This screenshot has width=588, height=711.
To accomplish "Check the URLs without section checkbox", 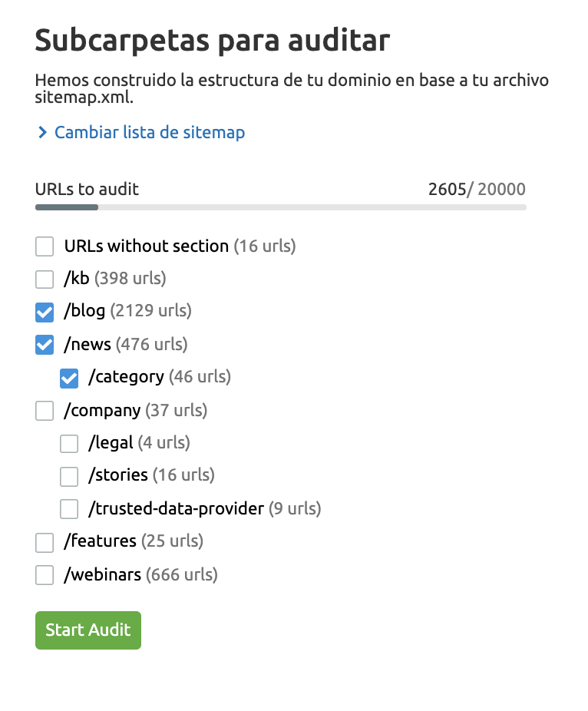I will (x=45, y=246).
